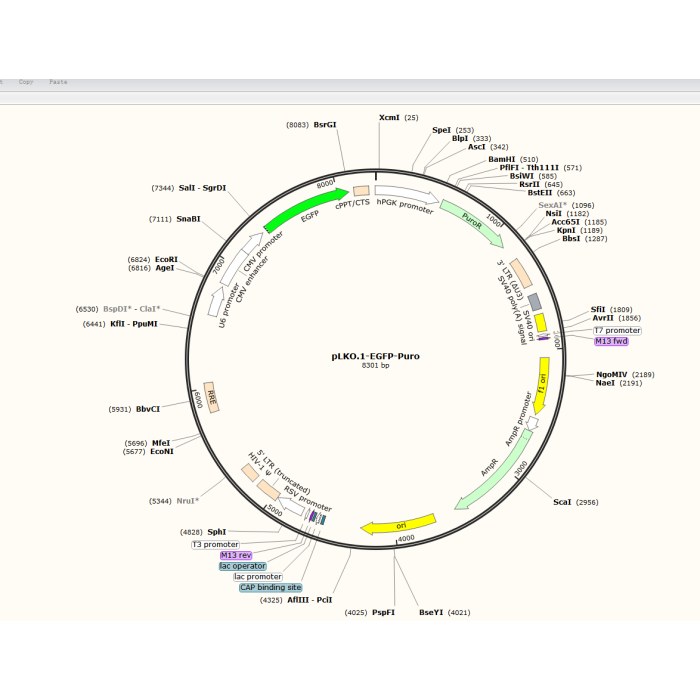Click the M13 rev primer label

pyautogui.click(x=236, y=554)
